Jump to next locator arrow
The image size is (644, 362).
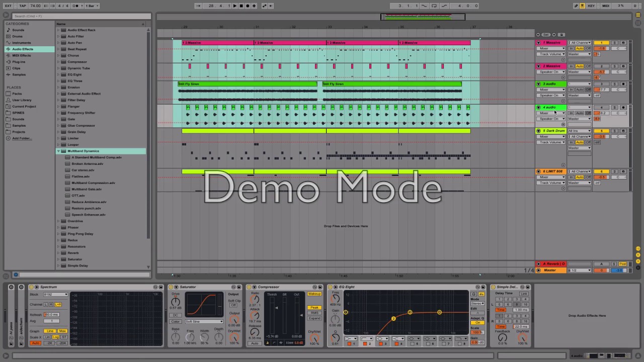pos(554,35)
